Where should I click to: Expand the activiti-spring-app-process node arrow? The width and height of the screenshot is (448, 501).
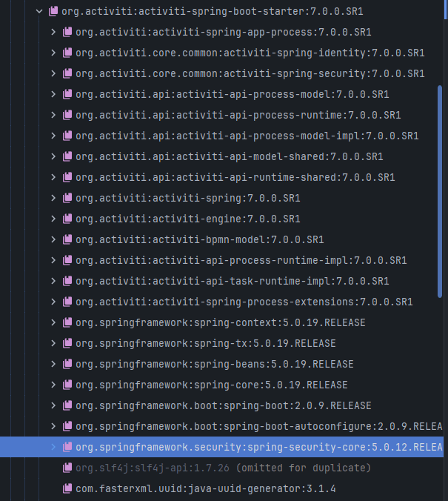click(53, 33)
